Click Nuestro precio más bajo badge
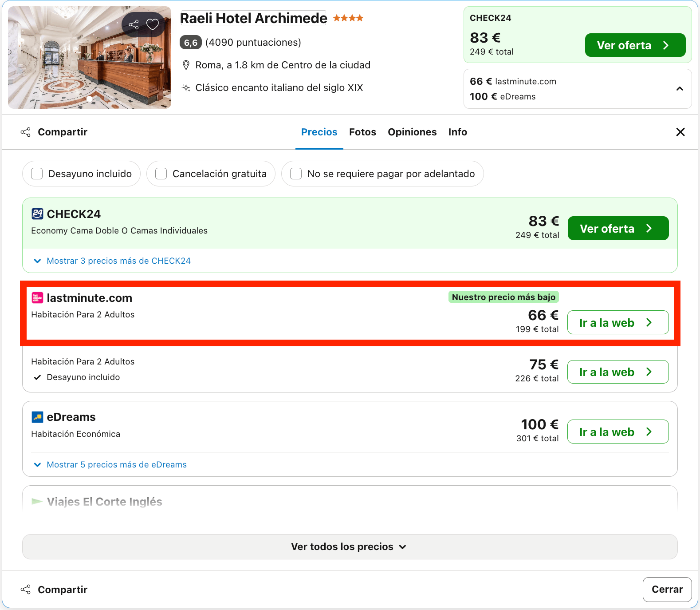700x610 pixels. (503, 297)
